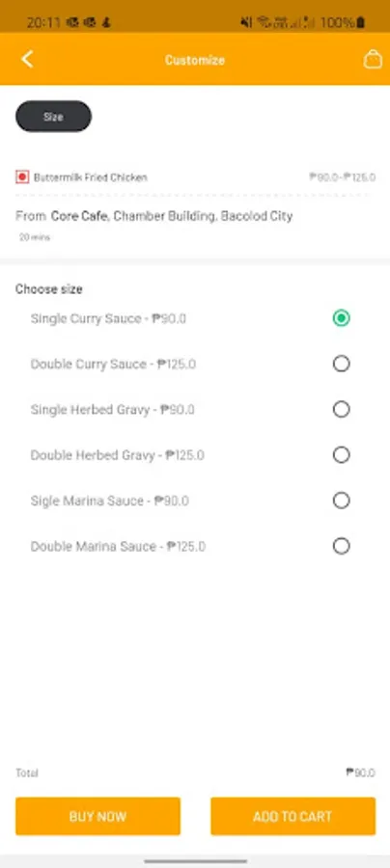
Task: Open the shopping bag cart icon
Action: click(x=373, y=59)
